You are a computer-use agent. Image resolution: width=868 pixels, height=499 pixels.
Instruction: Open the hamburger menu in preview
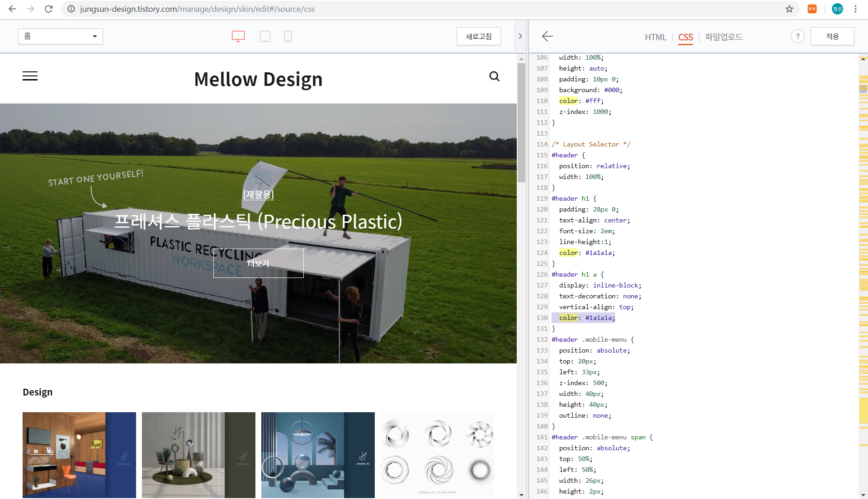[x=30, y=76]
